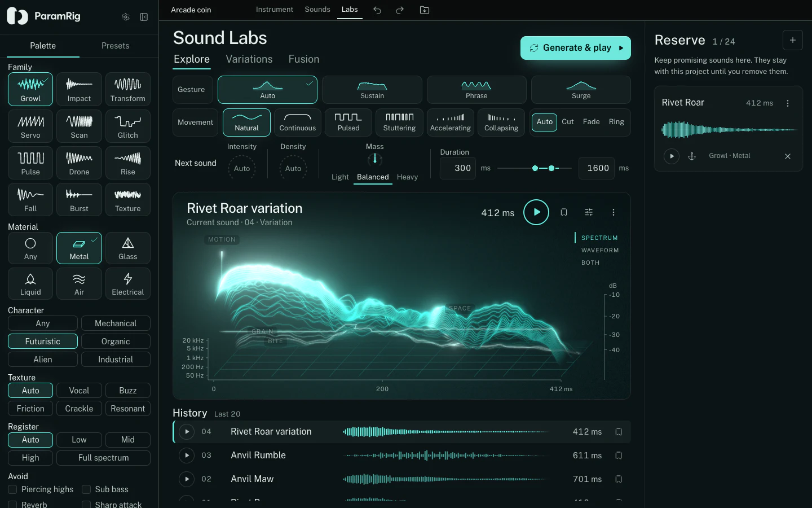Open the Fusion tab

coord(304,59)
